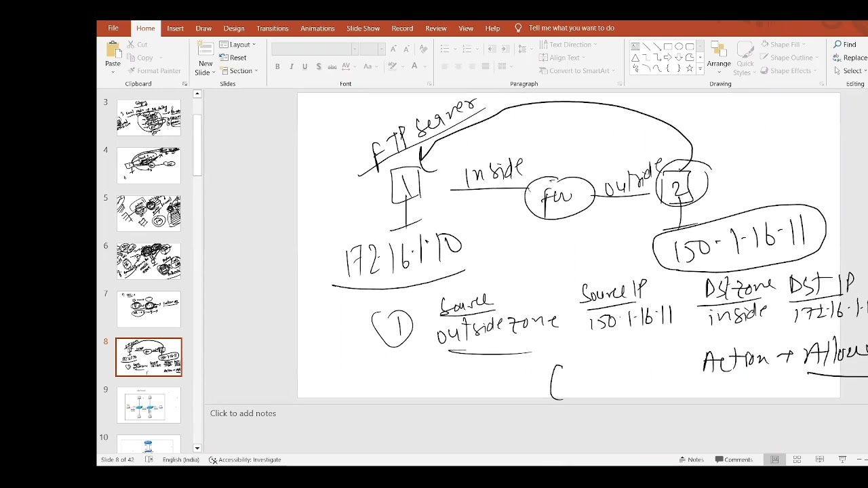Screen dimensions: 868x488
Task: Click the Add or Remove Columns icon
Action: click(502, 66)
